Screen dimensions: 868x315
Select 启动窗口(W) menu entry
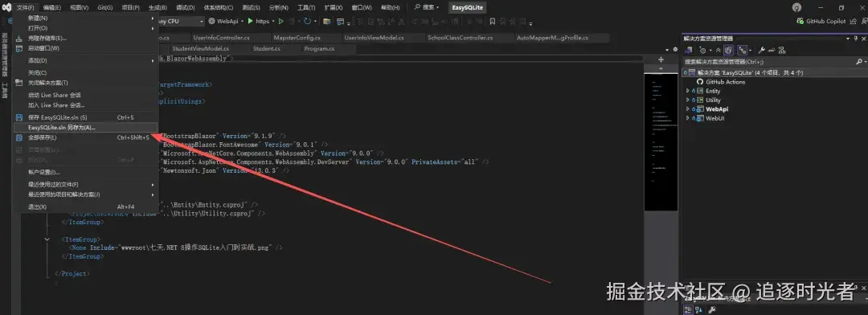point(85,48)
